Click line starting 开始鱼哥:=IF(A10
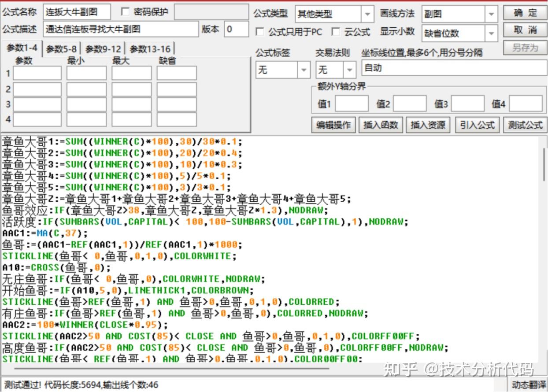Image resolution: width=548 pixels, height=392 pixels. click(x=128, y=290)
